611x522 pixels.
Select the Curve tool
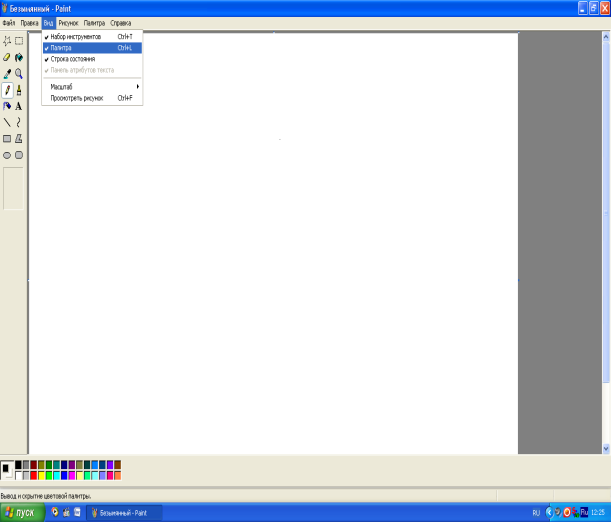coord(19,122)
